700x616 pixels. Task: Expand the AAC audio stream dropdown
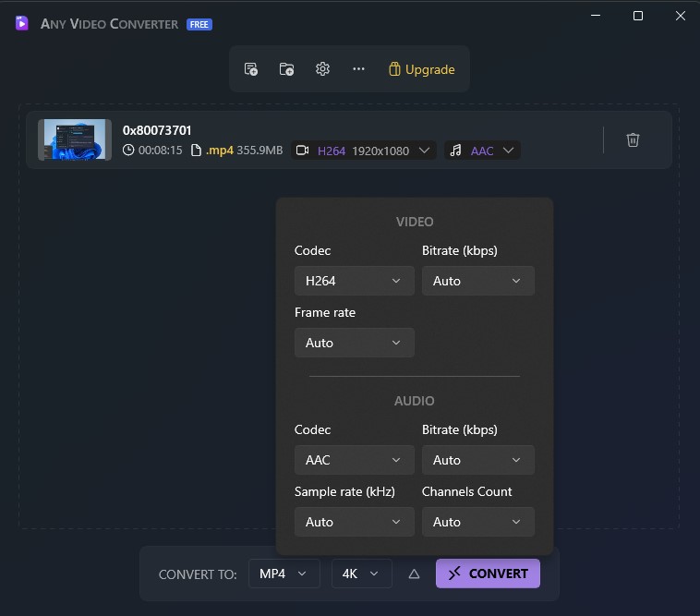click(x=482, y=151)
